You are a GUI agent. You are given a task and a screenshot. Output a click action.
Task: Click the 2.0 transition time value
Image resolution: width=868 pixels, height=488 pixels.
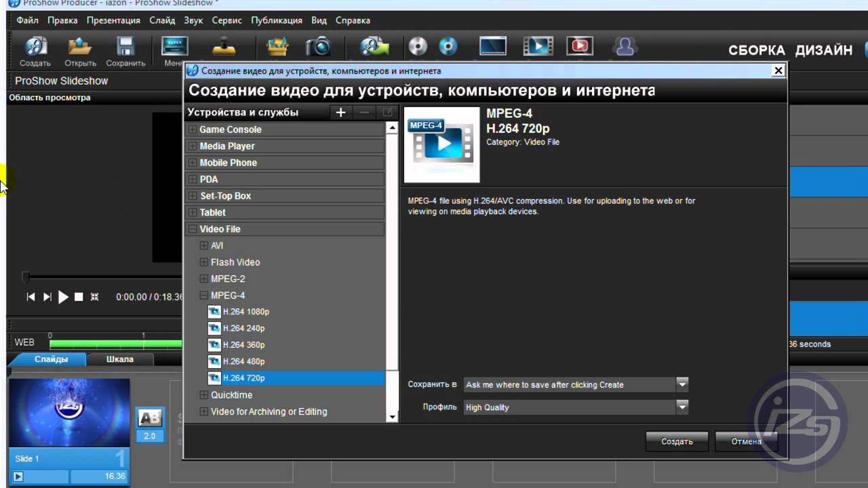point(150,436)
